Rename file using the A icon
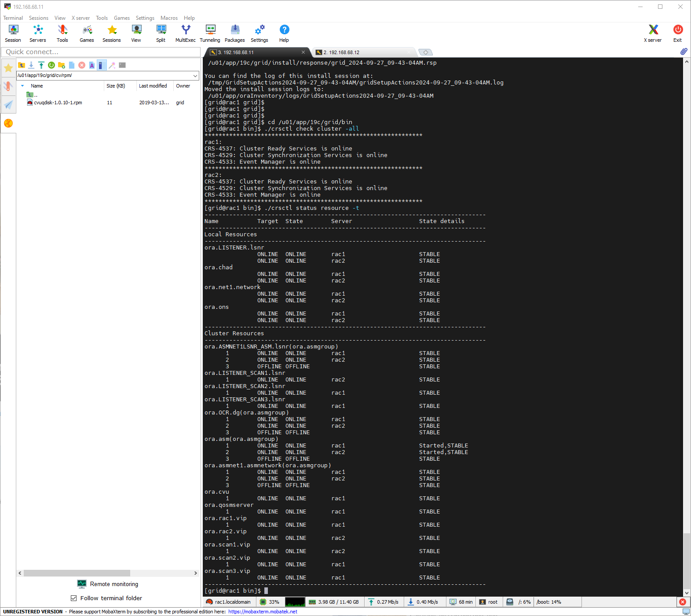This screenshot has height=616, width=691. [x=92, y=65]
